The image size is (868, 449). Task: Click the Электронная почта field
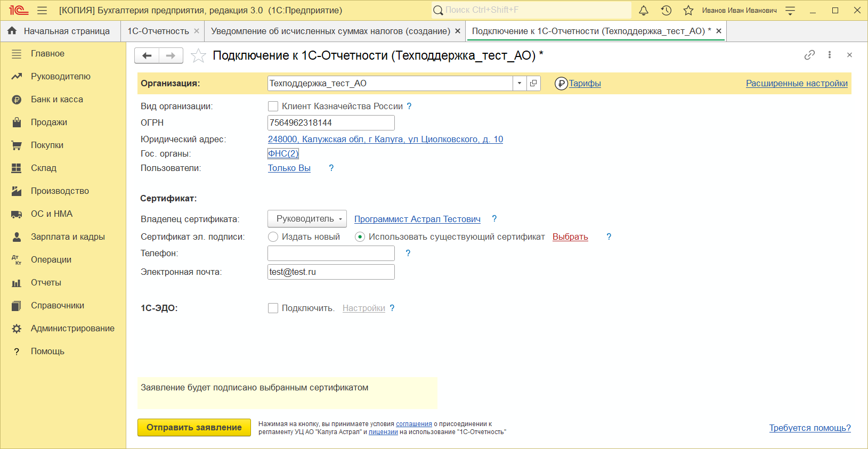coord(331,272)
